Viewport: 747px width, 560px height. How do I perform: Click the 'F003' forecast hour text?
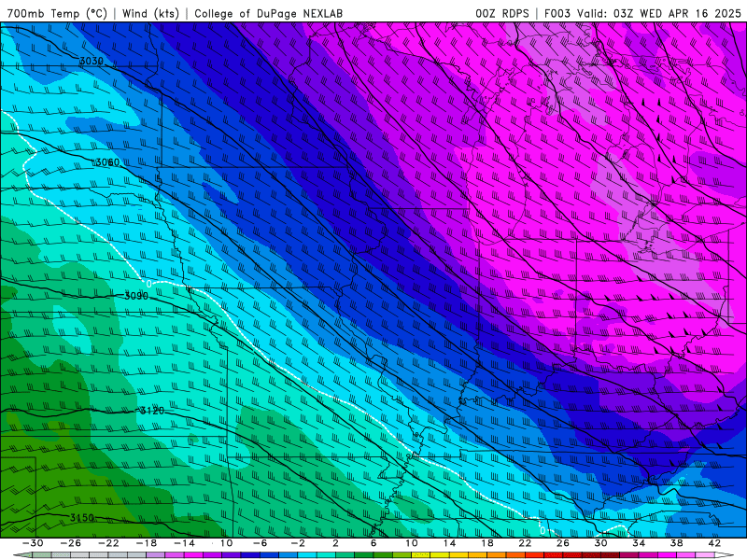pos(558,13)
